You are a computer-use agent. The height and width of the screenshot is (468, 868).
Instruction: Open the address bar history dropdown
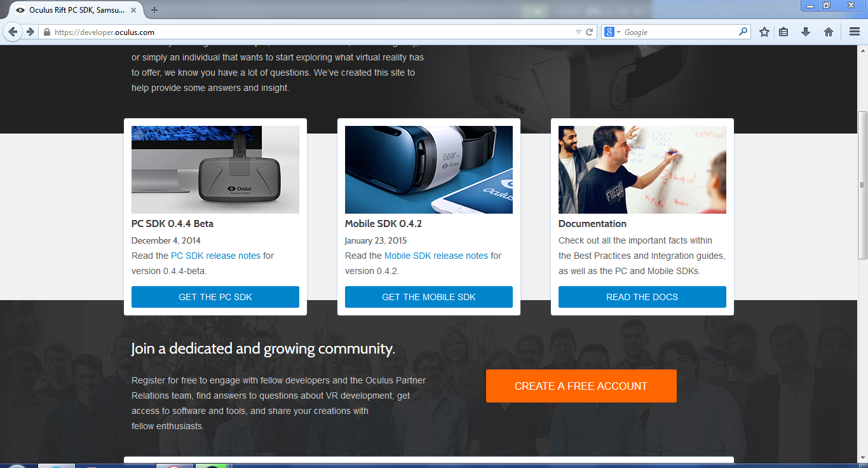click(577, 31)
